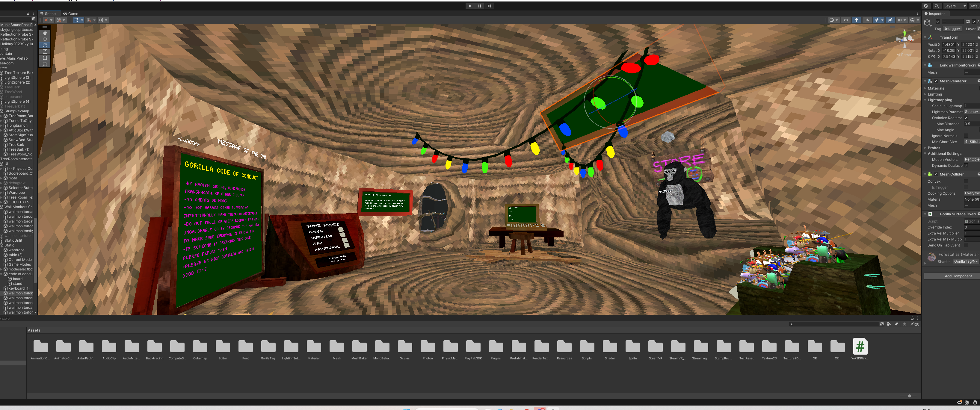Select the Move tool

click(x=45, y=39)
